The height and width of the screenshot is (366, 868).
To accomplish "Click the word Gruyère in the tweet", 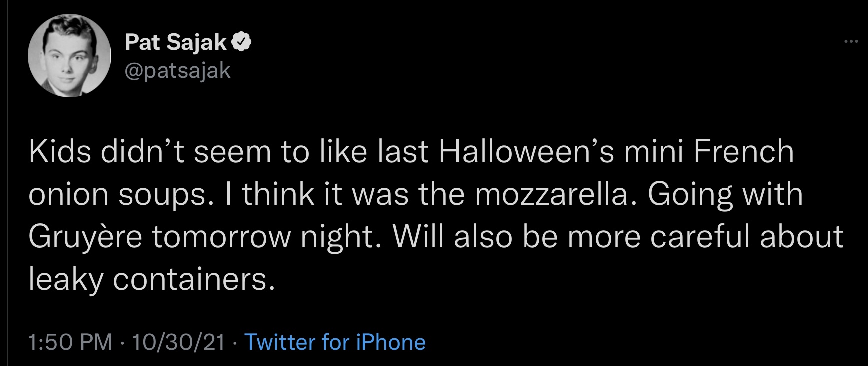I will [85, 237].
